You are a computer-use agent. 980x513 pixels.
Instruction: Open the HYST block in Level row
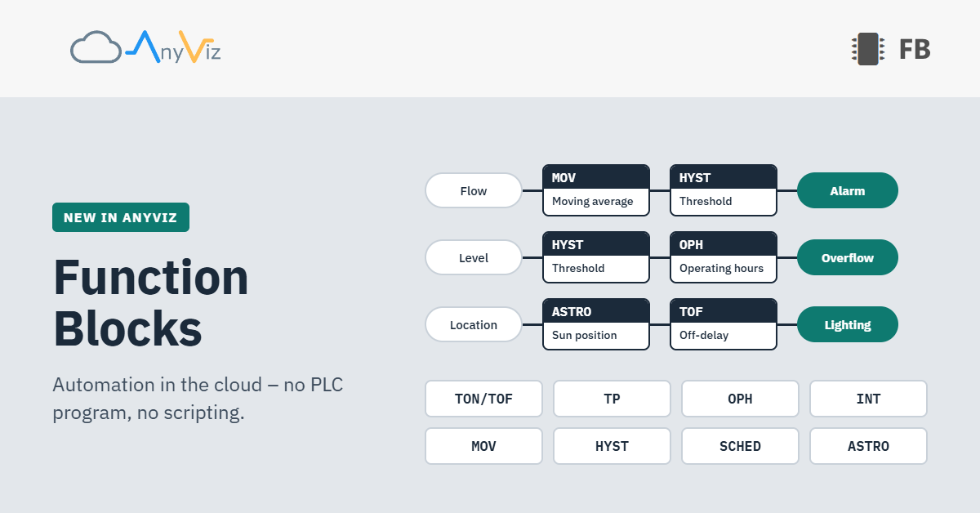pos(596,257)
